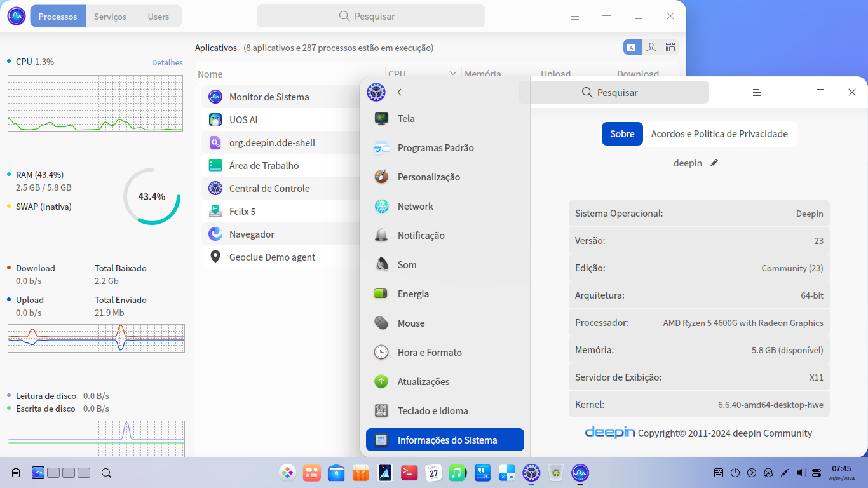Image resolution: width=868 pixels, height=488 pixels.
Task: Open the UOS AI assistant tray icon
Action: pos(768,473)
